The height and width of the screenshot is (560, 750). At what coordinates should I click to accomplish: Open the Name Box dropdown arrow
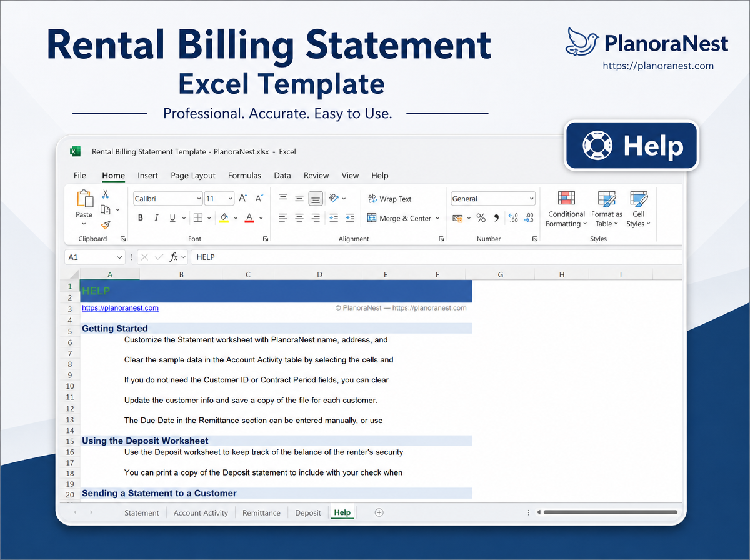[120, 257]
